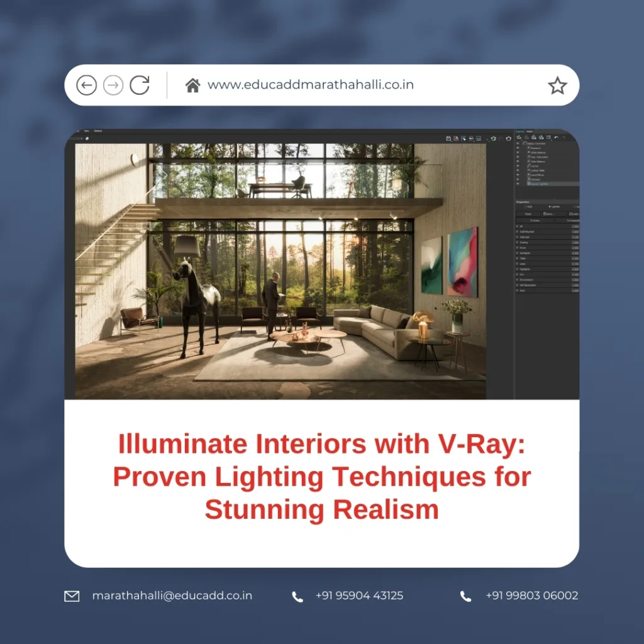Collapse the Display Correction group
Viewport: 644px width, 644px height.
click(x=525, y=143)
